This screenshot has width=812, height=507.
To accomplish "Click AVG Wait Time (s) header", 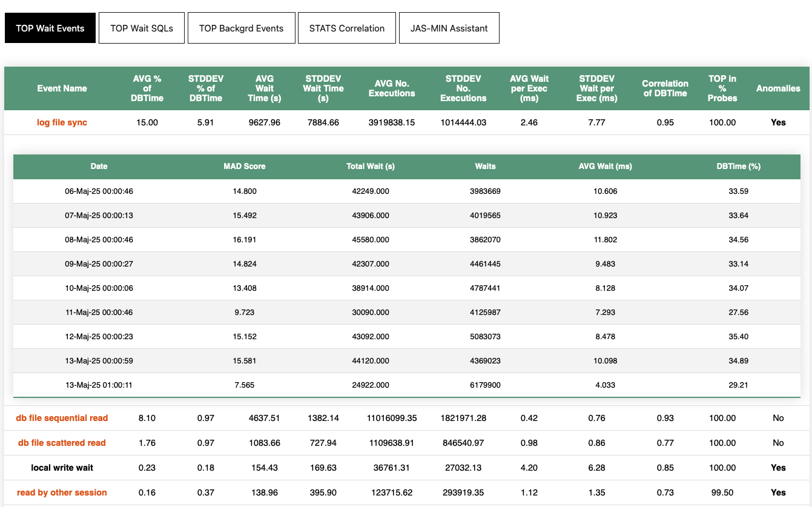I will (x=265, y=88).
